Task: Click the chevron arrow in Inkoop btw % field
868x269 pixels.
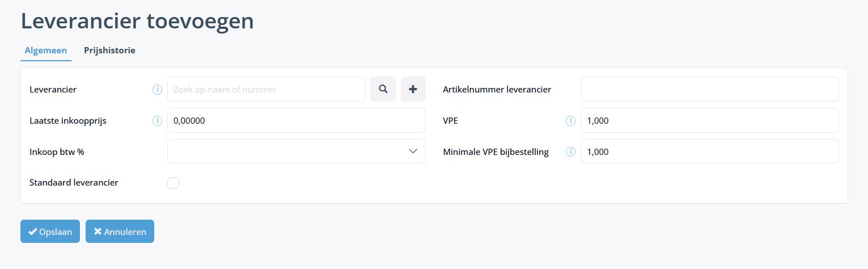Action: click(413, 152)
